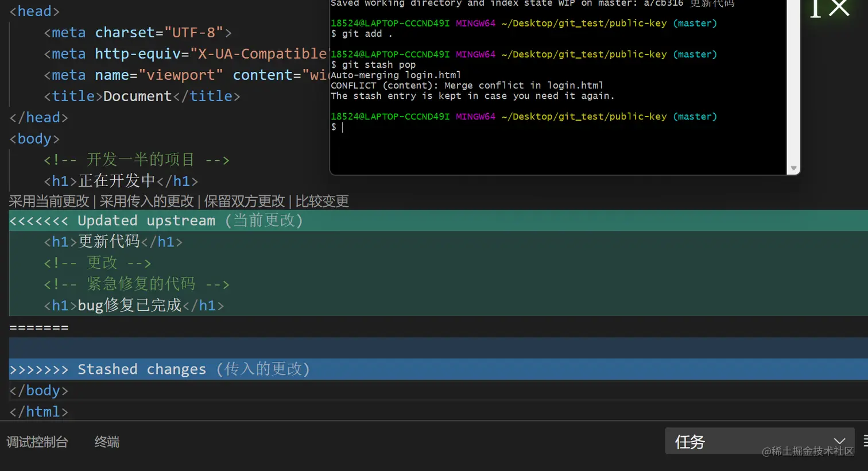868x471 pixels.
Task: Keep both changes via 保留双方更改
Action: [245, 201]
